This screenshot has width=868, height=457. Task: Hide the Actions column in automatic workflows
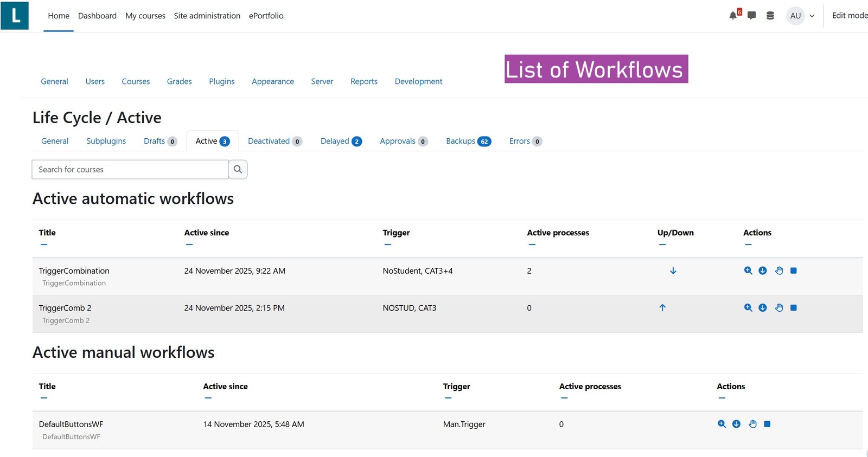tap(748, 244)
